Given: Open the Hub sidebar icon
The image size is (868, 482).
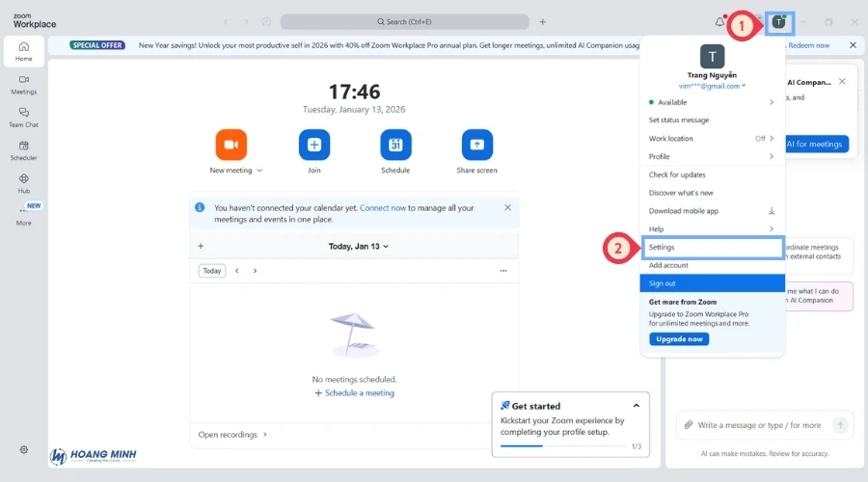Looking at the screenshot, I should point(23,182).
